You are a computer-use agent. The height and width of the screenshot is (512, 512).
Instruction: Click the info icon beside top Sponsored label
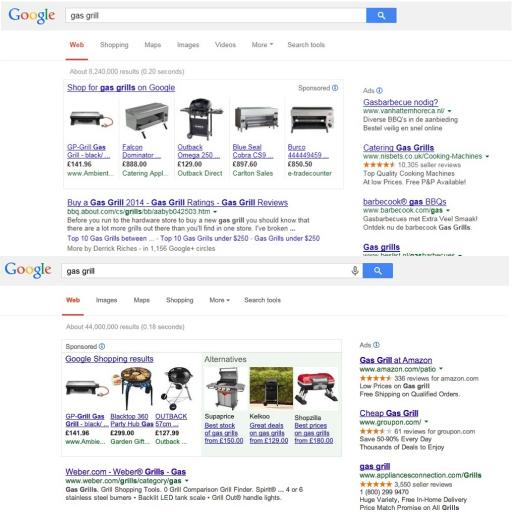pyautogui.click(x=335, y=88)
